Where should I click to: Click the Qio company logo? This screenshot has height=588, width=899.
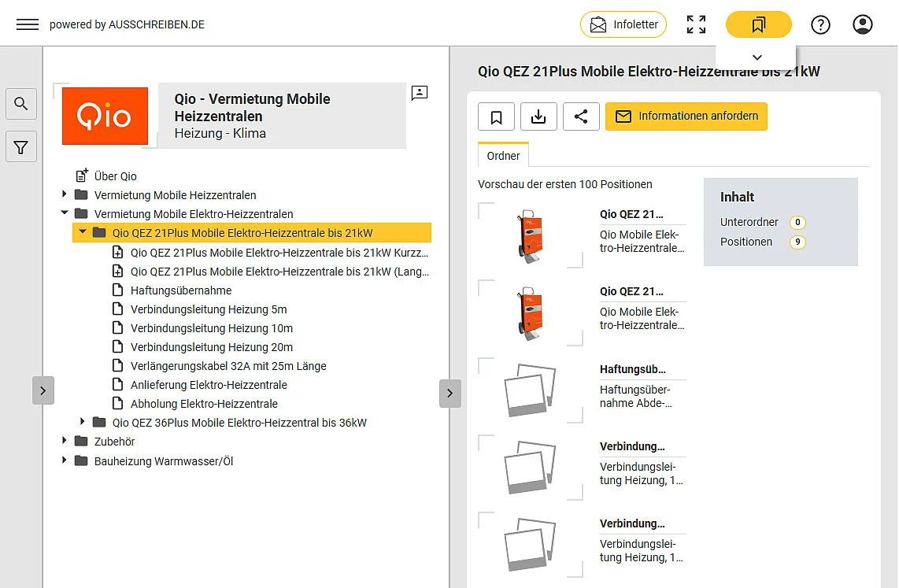(x=105, y=116)
